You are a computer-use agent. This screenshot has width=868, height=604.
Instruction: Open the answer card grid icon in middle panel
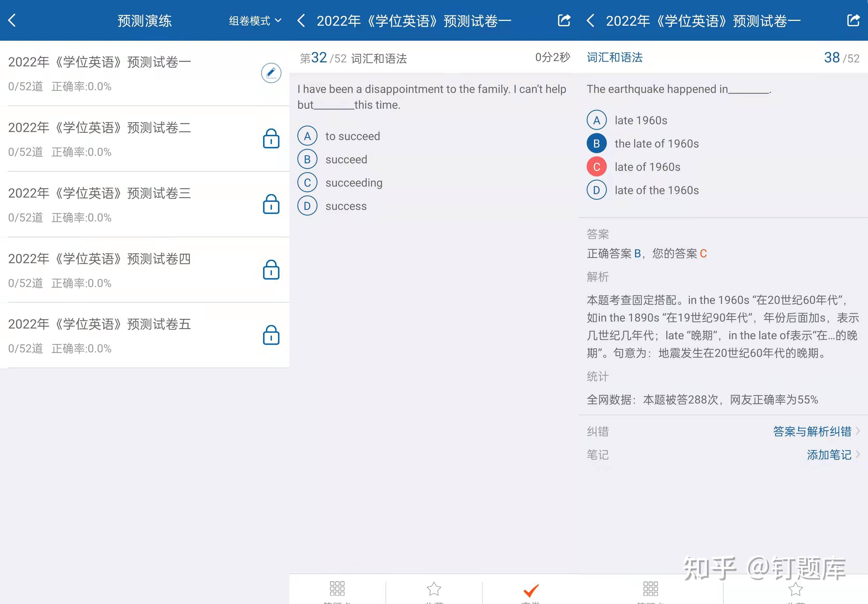click(337, 589)
